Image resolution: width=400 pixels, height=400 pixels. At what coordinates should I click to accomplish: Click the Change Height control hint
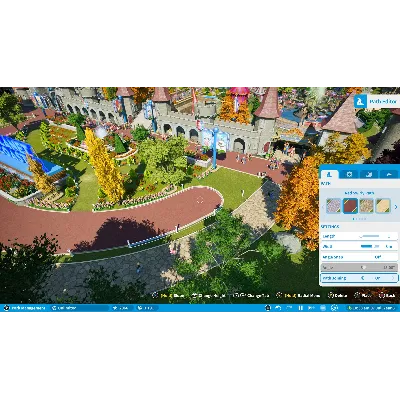pos(209,296)
